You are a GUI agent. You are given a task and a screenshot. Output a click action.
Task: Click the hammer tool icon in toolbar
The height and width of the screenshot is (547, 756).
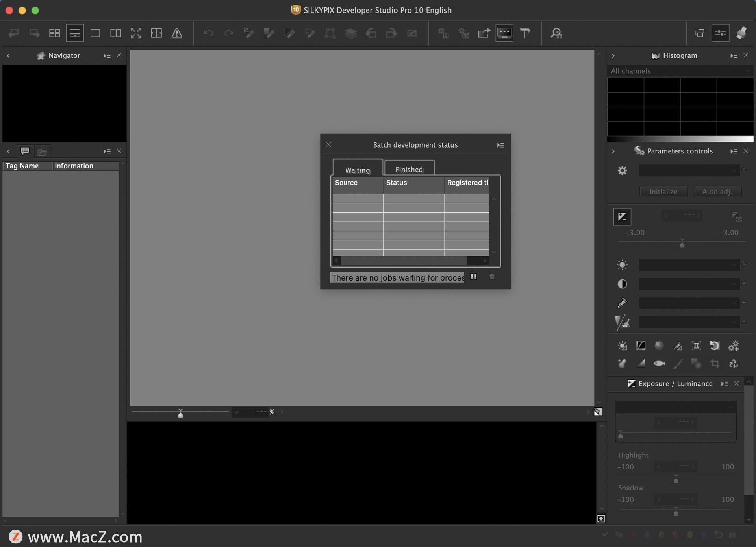525,33
